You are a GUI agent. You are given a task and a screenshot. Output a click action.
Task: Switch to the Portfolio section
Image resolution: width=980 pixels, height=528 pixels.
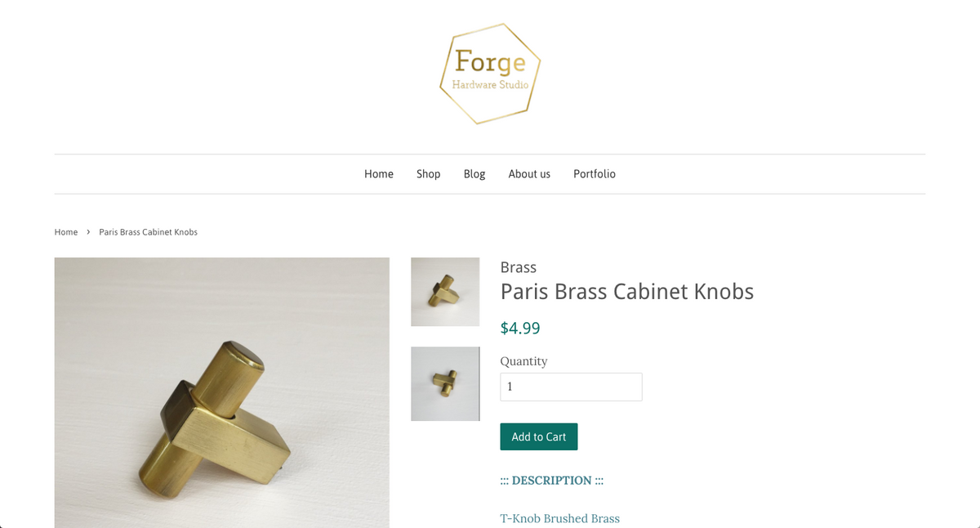[x=595, y=173]
